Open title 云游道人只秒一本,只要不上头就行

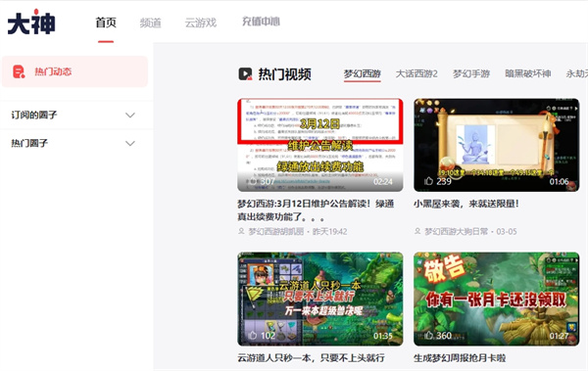[x=311, y=357]
